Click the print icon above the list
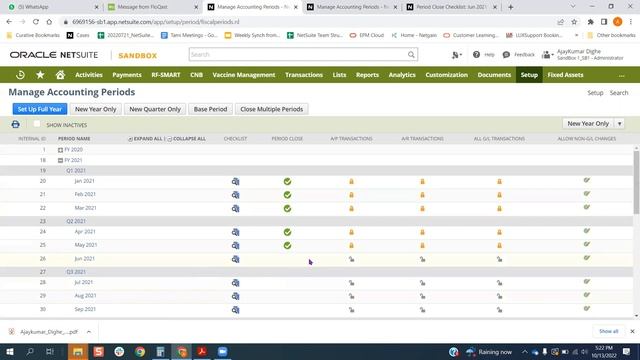640x360 pixels. pos(16,124)
